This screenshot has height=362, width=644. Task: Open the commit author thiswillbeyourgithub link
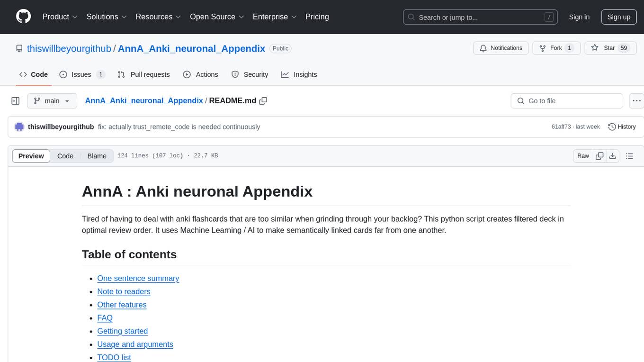tap(61, 127)
